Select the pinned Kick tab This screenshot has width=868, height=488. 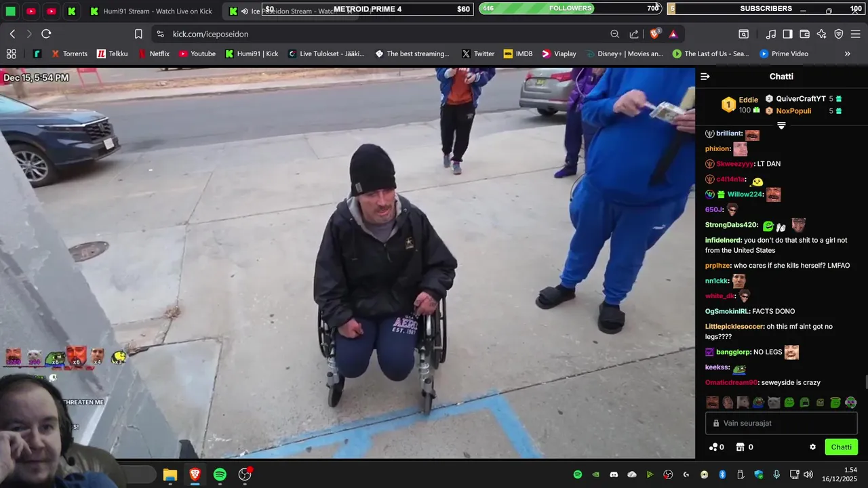click(x=72, y=11)
